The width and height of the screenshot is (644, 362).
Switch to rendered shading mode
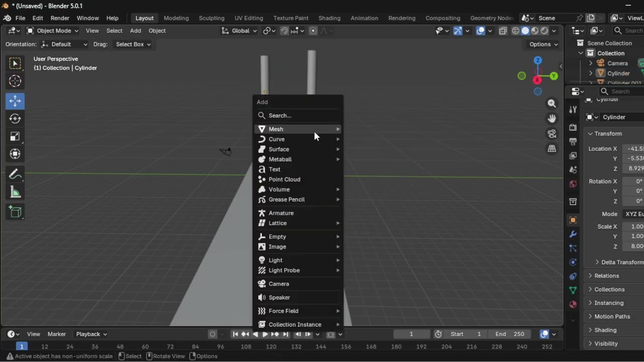click(544, 31)
